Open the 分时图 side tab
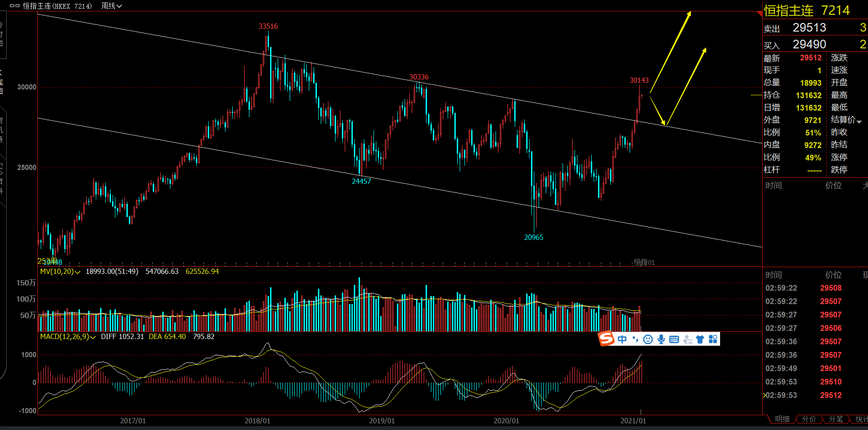This screenshot has height=430, width=868. (x=2, y=34)
